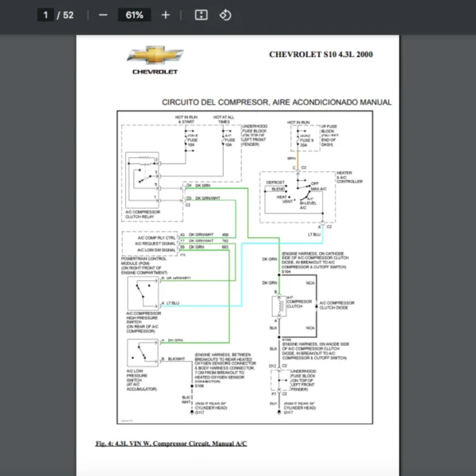Click the zoom in plus button
The height and width of the screenshot is (476, 476).
(165, 15)
